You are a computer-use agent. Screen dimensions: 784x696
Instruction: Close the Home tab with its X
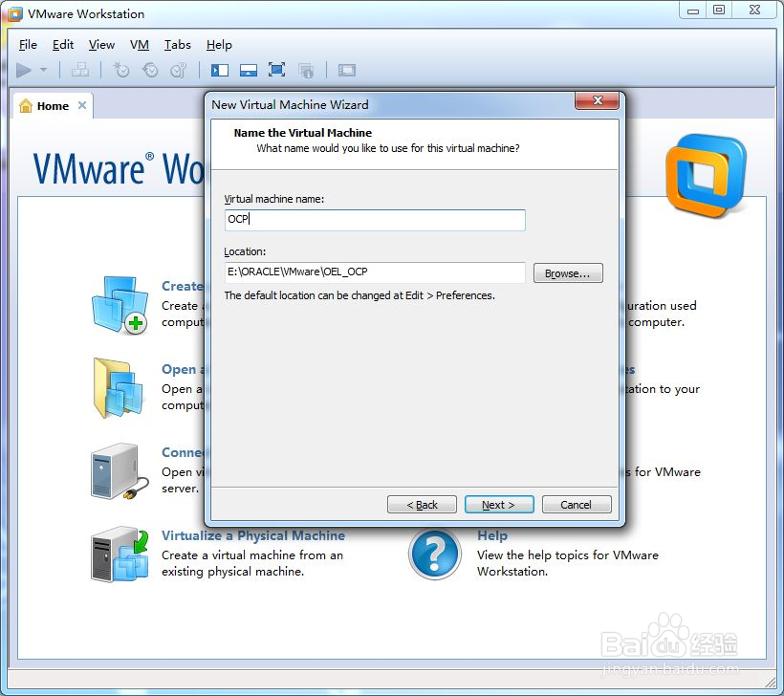pos(82,105)
